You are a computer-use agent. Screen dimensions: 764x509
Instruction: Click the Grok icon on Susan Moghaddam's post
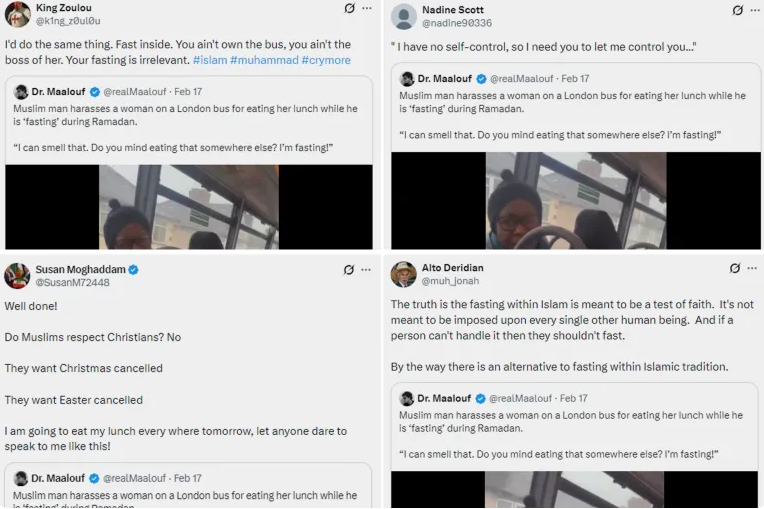click(349, 270)
